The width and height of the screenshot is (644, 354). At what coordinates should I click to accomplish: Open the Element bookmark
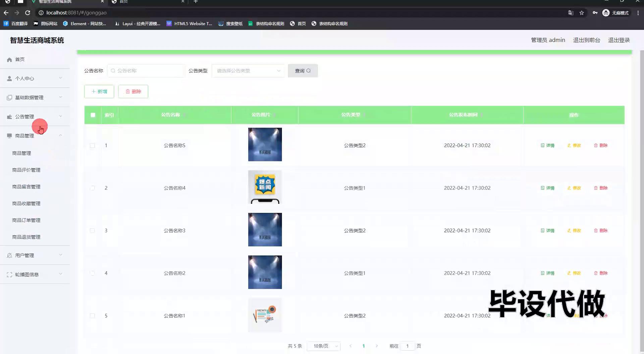point(84,23)
